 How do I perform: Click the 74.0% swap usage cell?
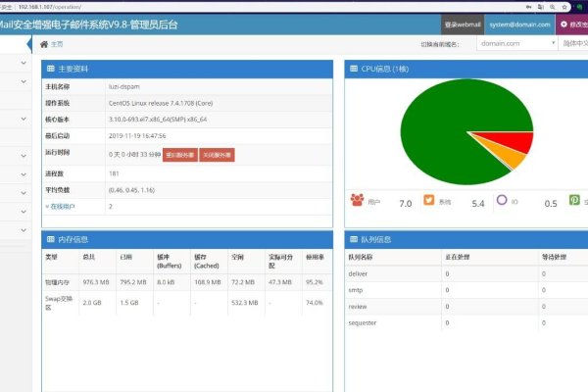pyautogui.click(x=315, y=303)
